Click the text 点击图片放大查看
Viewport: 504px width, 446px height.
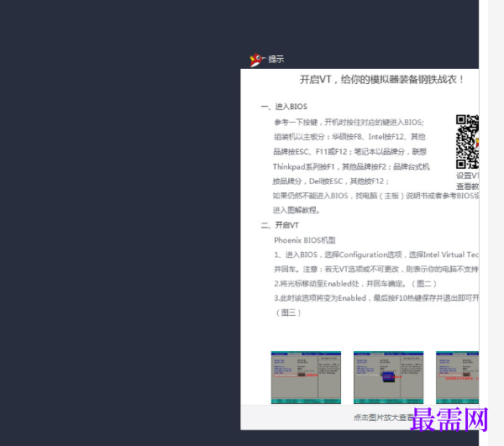coord(384,417)
